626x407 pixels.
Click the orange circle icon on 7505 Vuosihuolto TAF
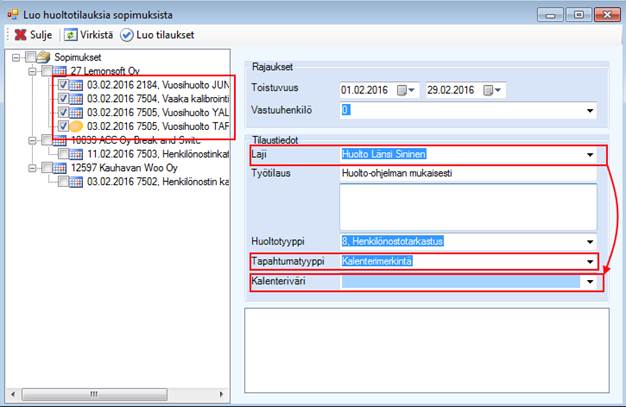(74, 128)
